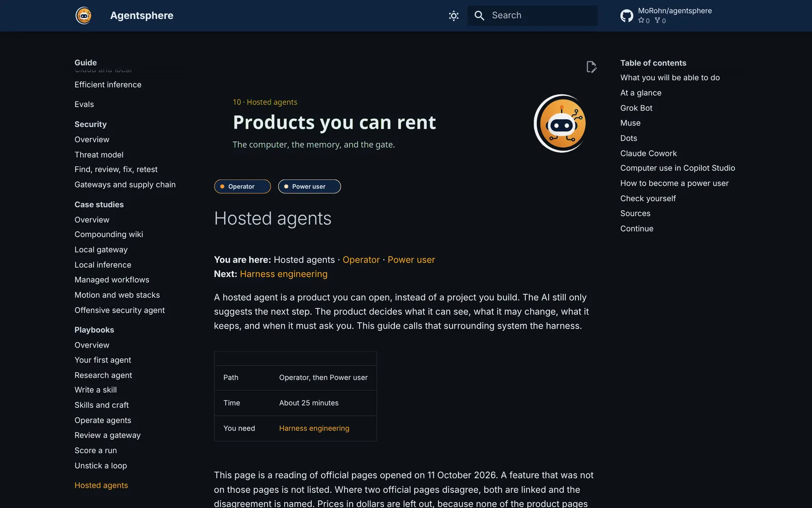This screenshot has height=508, width=812.
Task: Select the Operator badge
Action: pyautogui.click(x=242, y=186)
